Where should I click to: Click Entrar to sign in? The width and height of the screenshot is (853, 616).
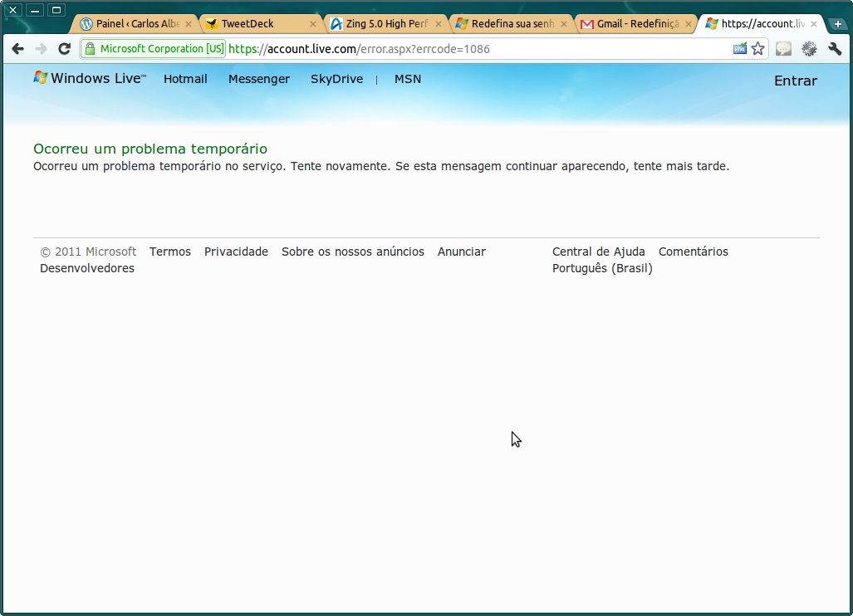pyautogui.click(x=796, y=81)
